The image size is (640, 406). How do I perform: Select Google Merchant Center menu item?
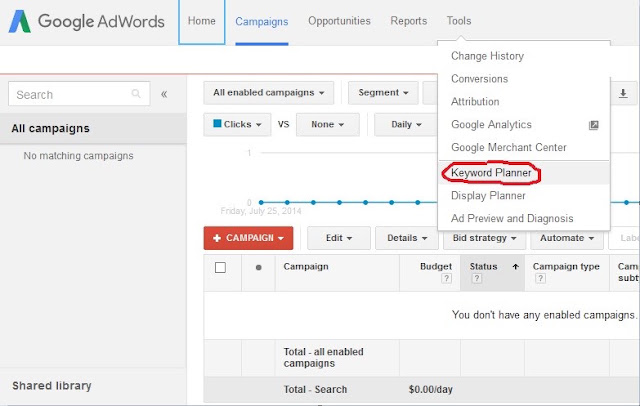tap(524, 147)
